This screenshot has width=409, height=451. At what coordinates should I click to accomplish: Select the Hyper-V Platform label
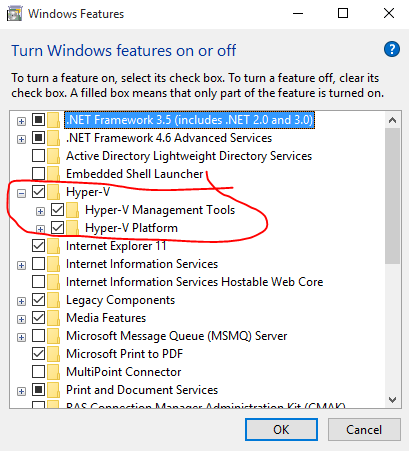(131, 228)
